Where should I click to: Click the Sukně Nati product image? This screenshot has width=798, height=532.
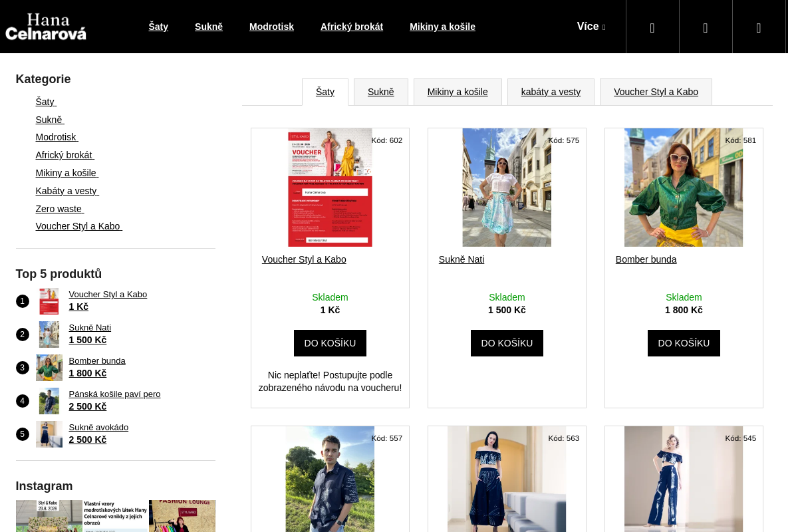point(507,188)
